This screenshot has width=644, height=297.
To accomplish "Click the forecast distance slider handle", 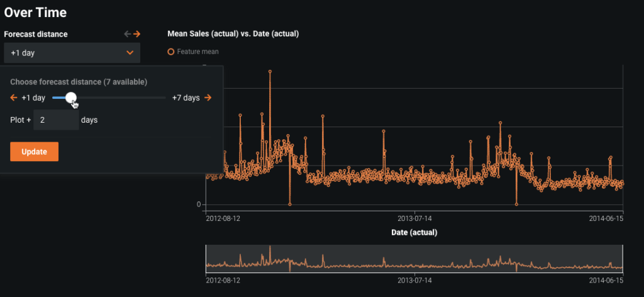I will (x=71, y=98).
